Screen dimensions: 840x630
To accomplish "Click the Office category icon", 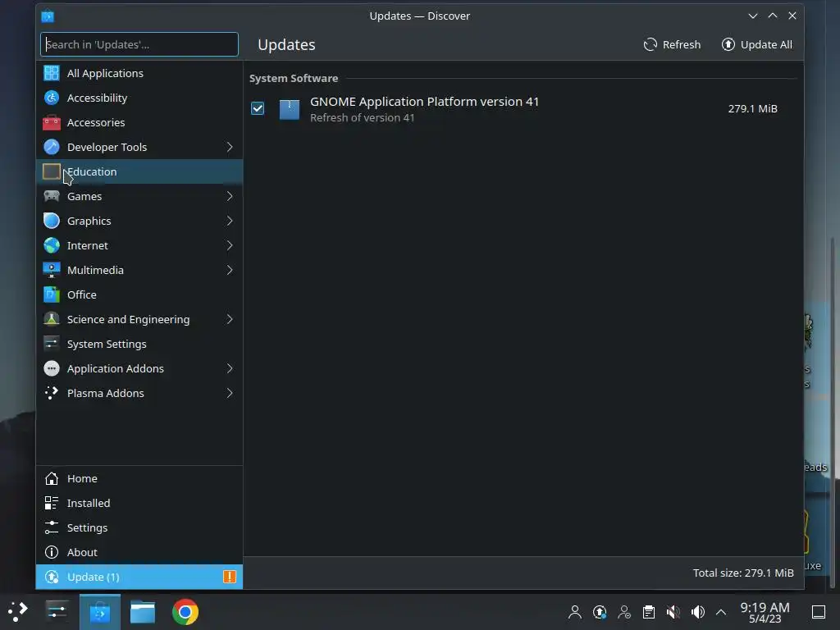I will point(52,294).
